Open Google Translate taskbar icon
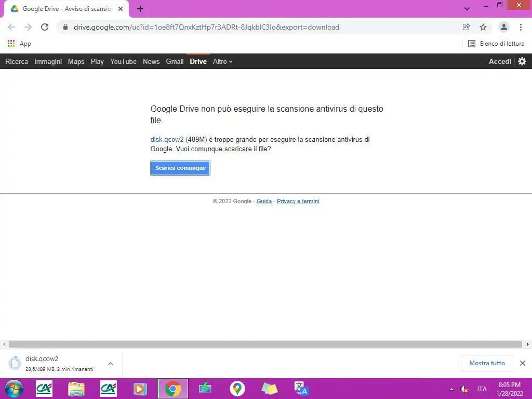 click(x=301, y=389)
